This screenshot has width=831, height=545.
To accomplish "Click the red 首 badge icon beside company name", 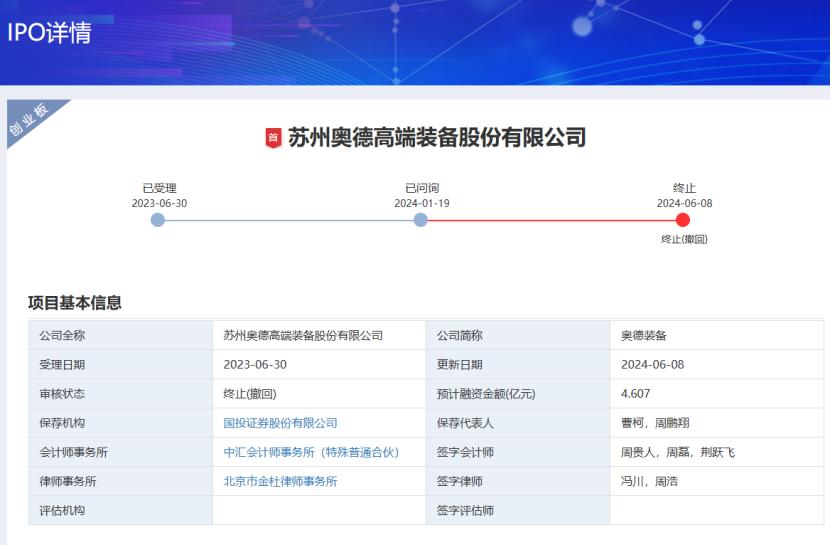I will tap(272, 138).
